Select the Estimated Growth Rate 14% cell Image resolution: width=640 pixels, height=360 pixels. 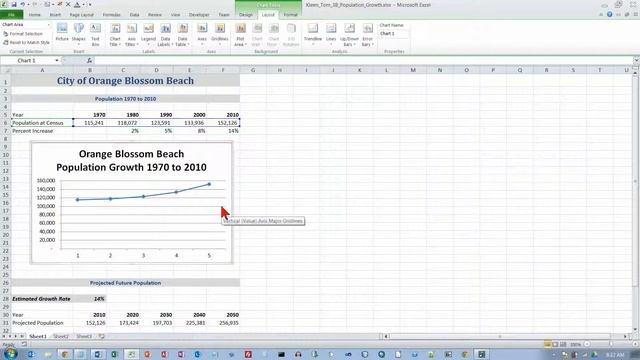click(90, 299)
